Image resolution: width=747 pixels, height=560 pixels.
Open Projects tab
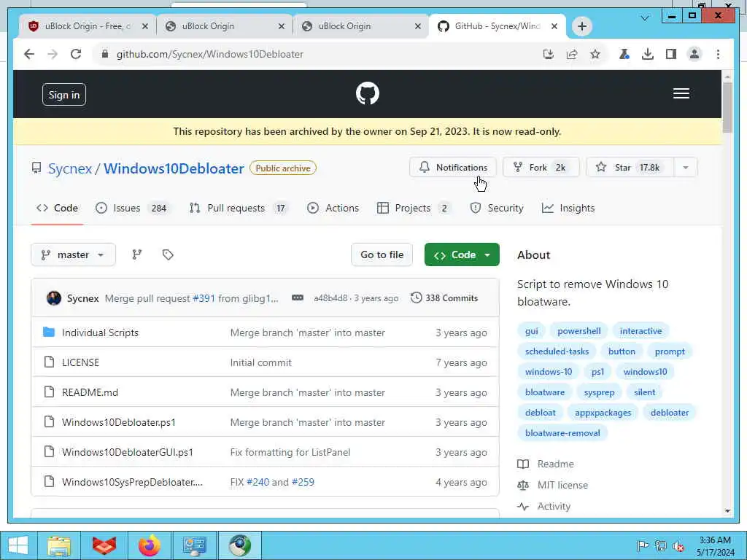(414, 208)
